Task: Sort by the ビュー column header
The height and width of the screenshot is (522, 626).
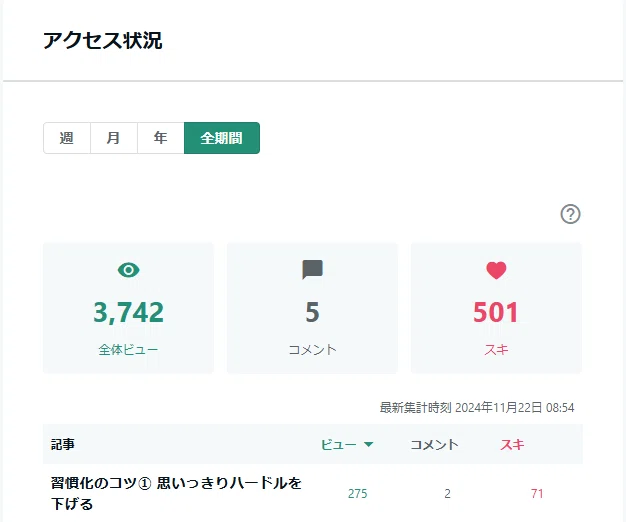Action: tap(339, 444)
